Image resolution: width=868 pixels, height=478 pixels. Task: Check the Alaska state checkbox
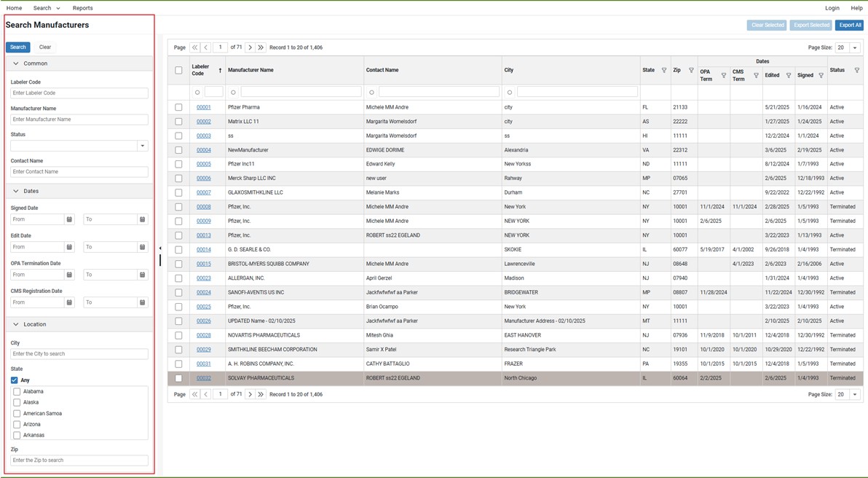click(x=17, y=402)
